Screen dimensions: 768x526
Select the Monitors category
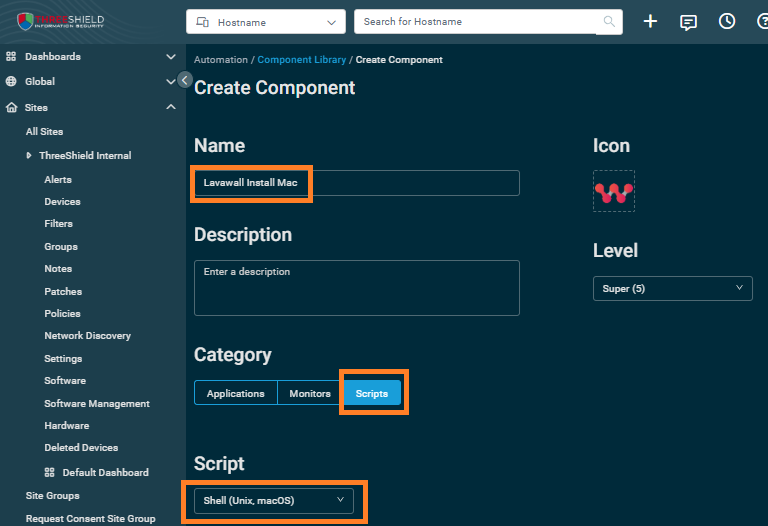click(310, 393)
